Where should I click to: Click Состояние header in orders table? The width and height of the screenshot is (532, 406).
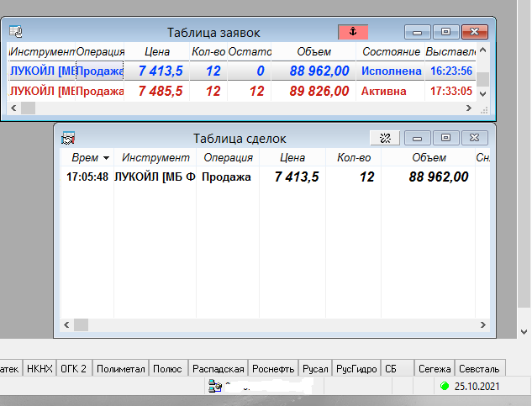click(x=391, y=51)
